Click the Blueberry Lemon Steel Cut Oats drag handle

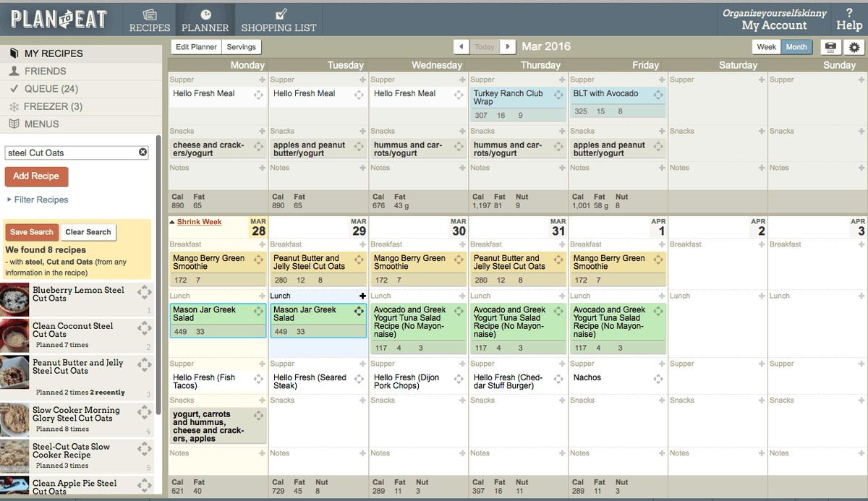point(145,292)
